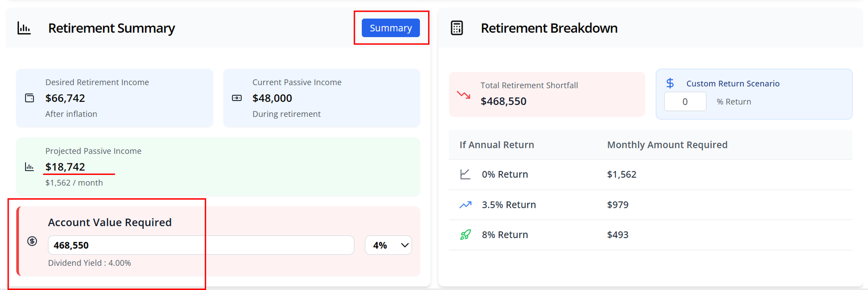Click the dollar coin icon in Account Value Required
This screenshot has width=868, height=290.
click(x=32, y=241)
